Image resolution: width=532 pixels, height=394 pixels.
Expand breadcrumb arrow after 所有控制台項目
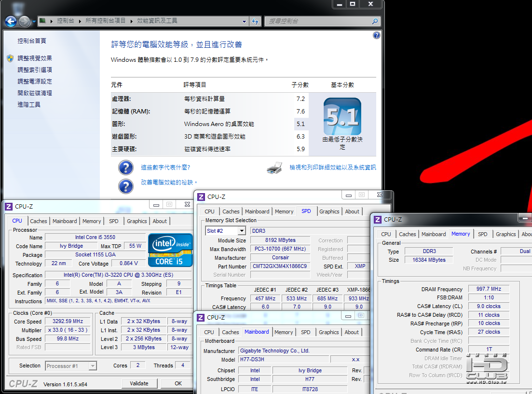[x=132, y=21]
